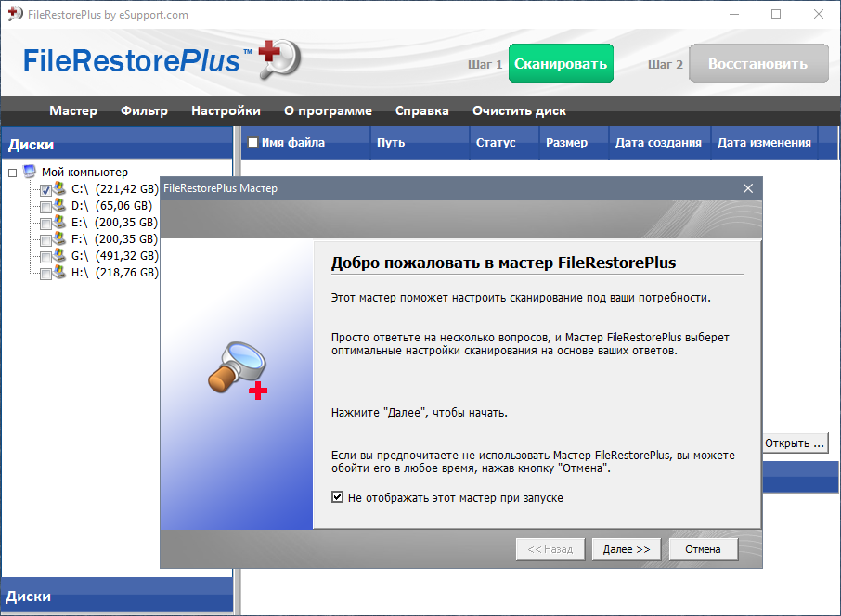Open the Фильтр menu
Image resolution: width=841 pixels, height=616 pixels.
tap(144, 111)
